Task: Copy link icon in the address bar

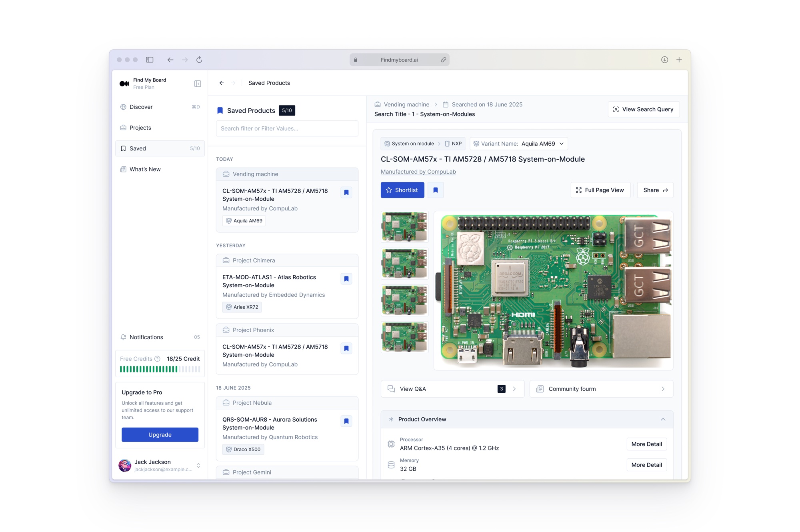Action: 443,60
